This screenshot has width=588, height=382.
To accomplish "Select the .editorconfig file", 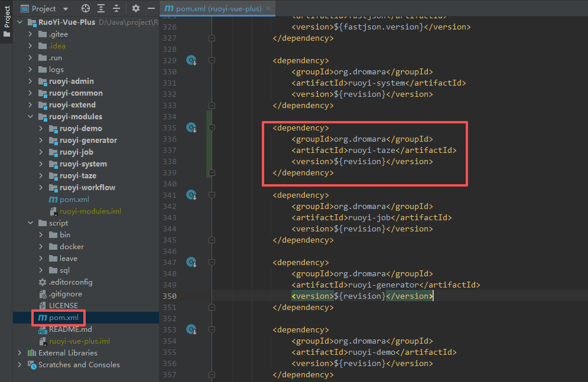I will (x=70, y=282).
